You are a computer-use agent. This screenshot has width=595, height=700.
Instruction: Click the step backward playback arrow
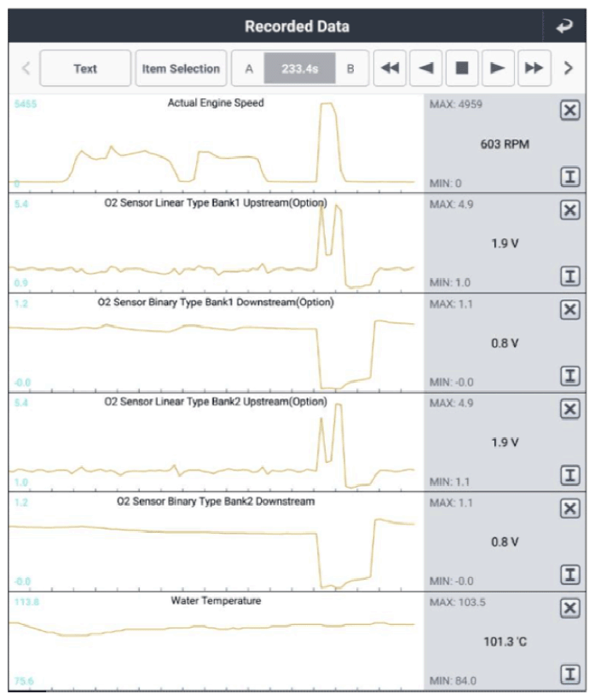[x=426, y=68]
